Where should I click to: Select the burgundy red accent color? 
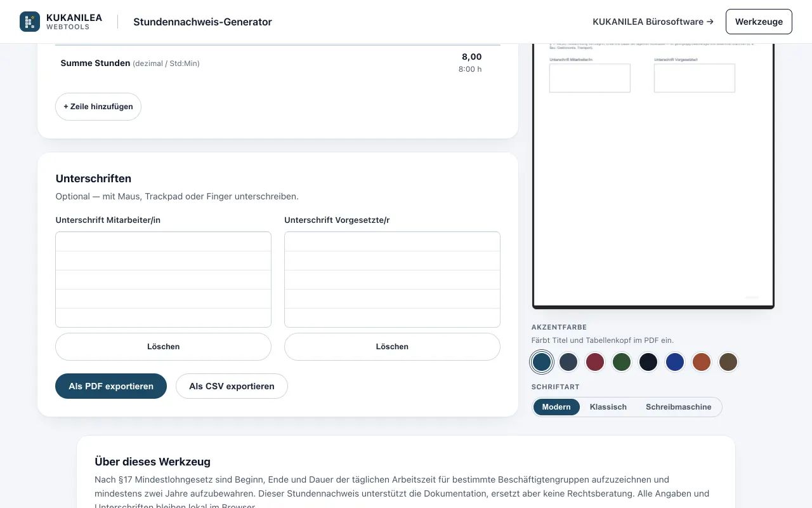click(595, 362)
